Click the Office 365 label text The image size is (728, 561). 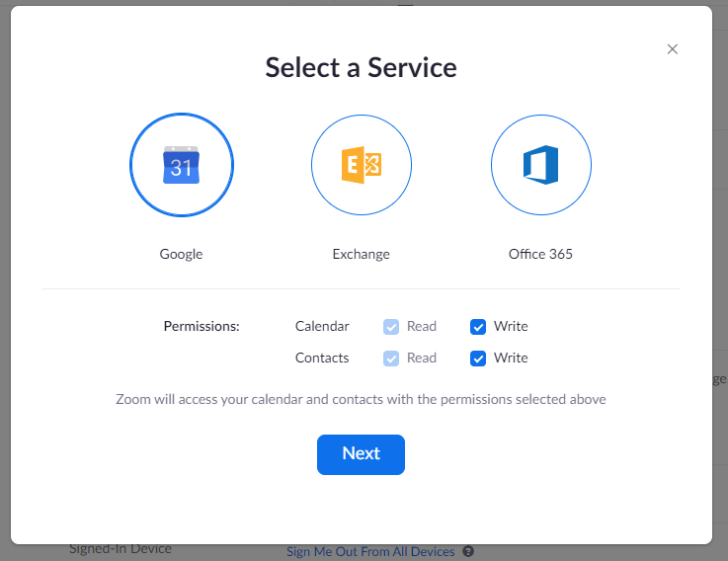540,254
